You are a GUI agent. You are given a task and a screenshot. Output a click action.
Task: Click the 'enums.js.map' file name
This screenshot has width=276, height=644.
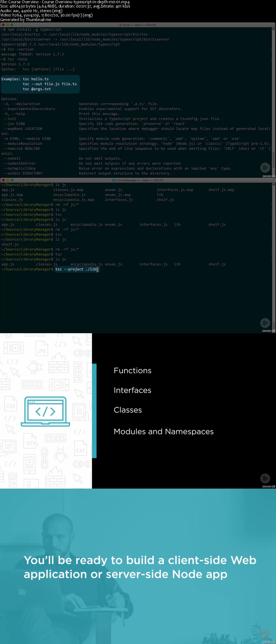point(118,195)
